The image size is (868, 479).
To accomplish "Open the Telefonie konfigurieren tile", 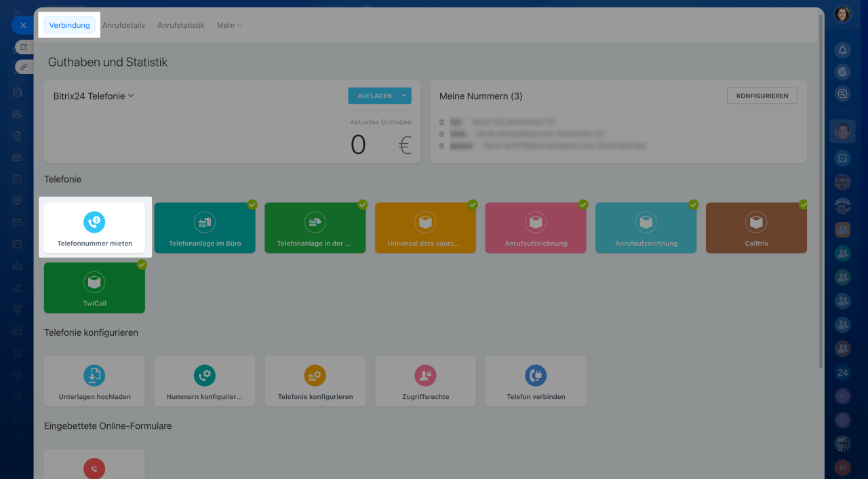I will coord(315,381).
